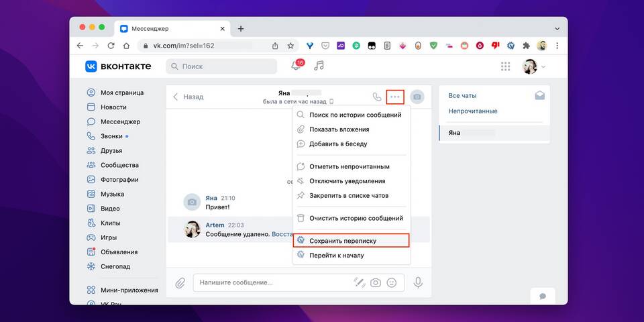
Task: Close the Мессенджер browser tab
Action: click(x=222, y=29)
